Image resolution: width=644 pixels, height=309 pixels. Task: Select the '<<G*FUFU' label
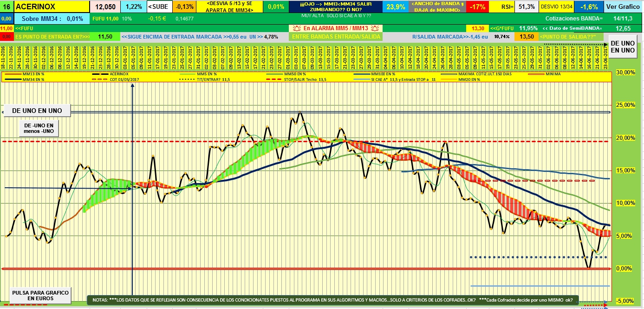503,28
